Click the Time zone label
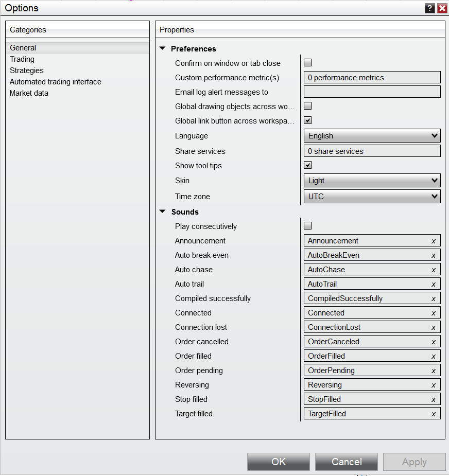Image resolution: width=449 pixels, height=476 pixels. coord(192,197)
